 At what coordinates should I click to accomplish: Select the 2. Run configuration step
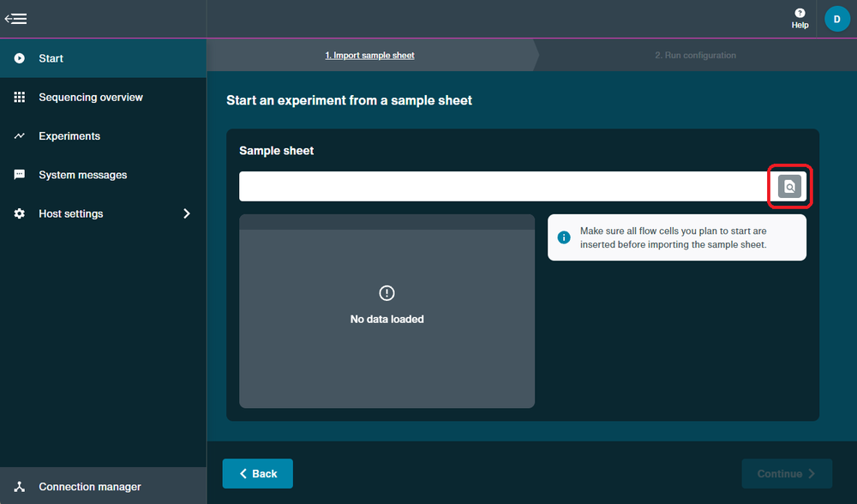(x=695, y=55)
